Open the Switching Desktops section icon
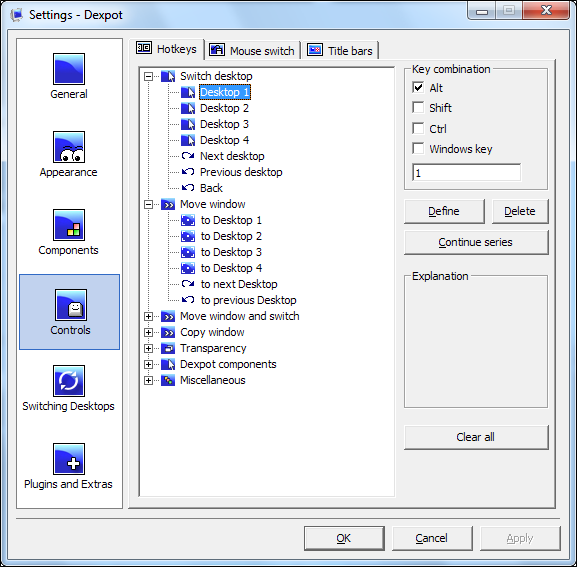Screen dimensions: 577x567 [x=69, y=381]
